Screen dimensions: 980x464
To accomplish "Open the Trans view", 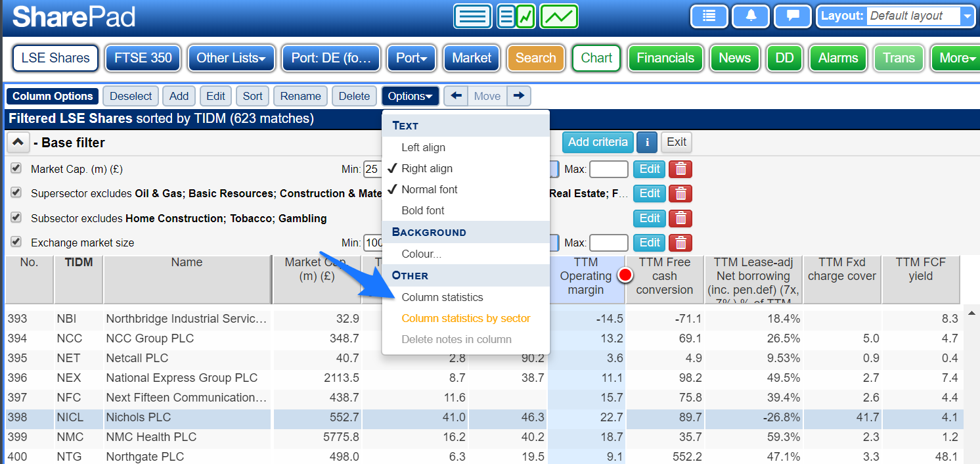I will point(899,58).
